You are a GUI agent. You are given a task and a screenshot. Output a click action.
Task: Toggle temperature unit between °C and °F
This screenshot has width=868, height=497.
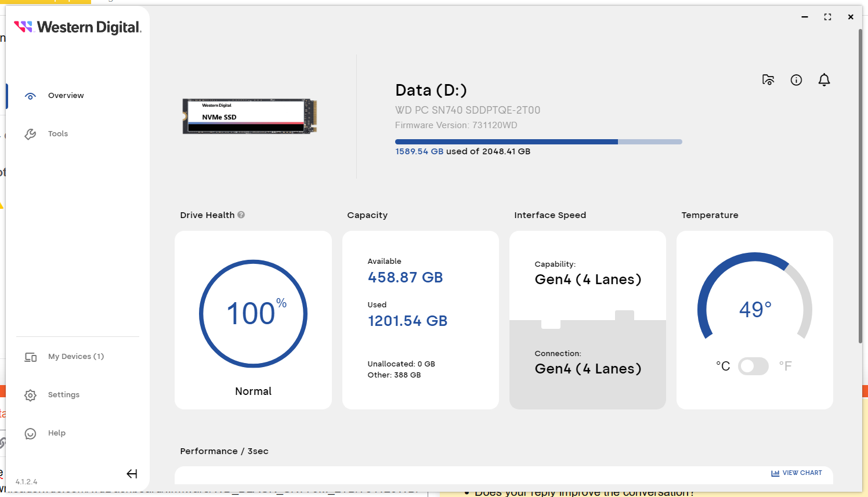pyautogui.click(x=753, y=366)
